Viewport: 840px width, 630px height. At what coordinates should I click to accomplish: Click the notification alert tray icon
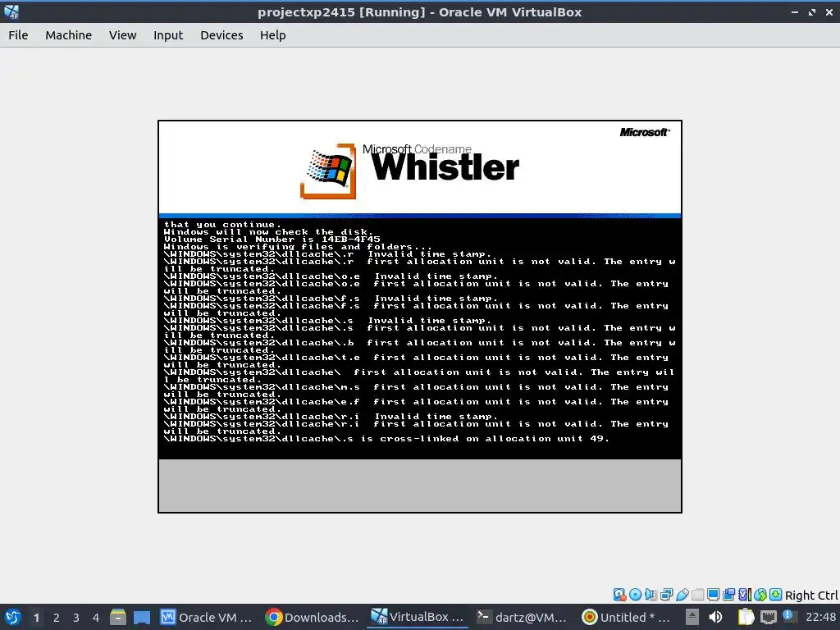click(788, 616)
